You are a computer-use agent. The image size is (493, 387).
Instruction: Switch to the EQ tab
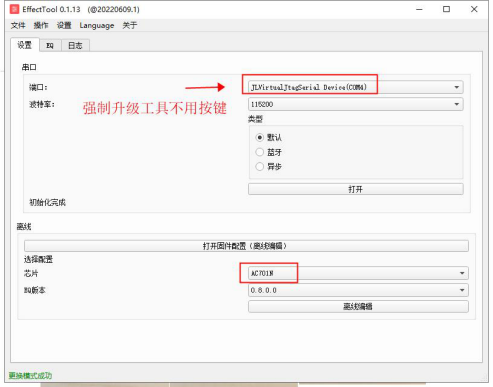pos(50,46)
